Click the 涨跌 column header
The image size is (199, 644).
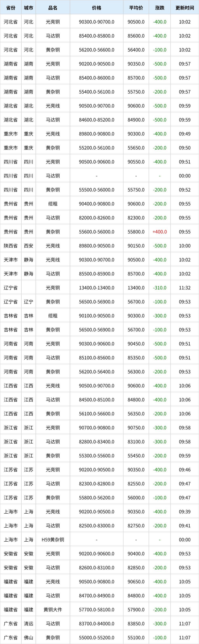click(x=160, y=8)
